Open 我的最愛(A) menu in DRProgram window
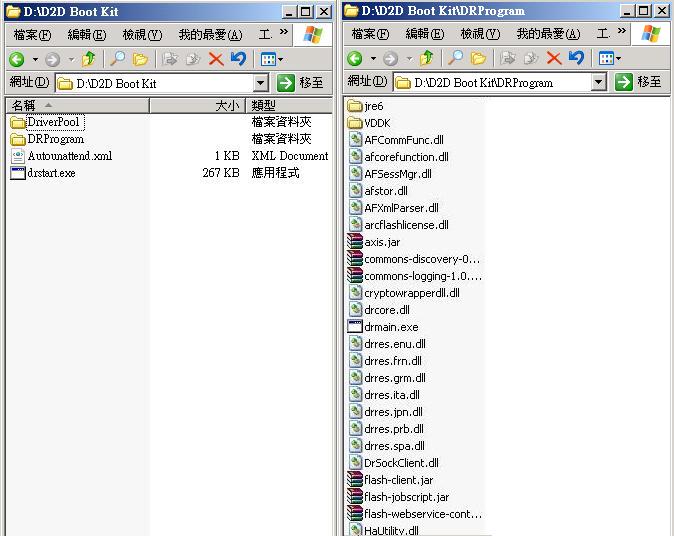The image size is (674, 536). coord(548,34)
